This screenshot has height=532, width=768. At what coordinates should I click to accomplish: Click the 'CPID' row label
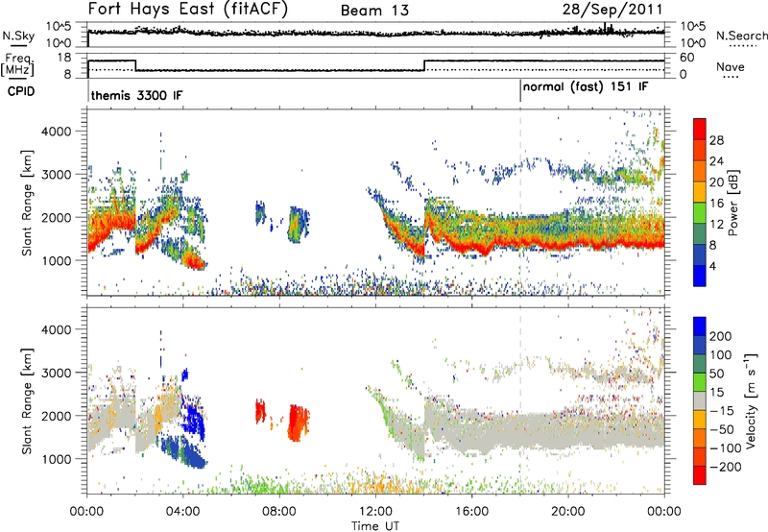pos(21,91)
